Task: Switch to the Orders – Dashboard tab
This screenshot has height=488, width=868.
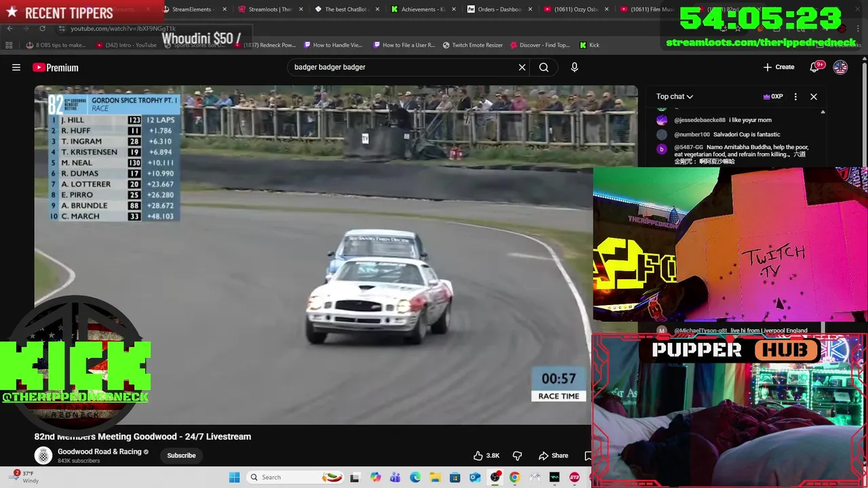Action: 499,9
